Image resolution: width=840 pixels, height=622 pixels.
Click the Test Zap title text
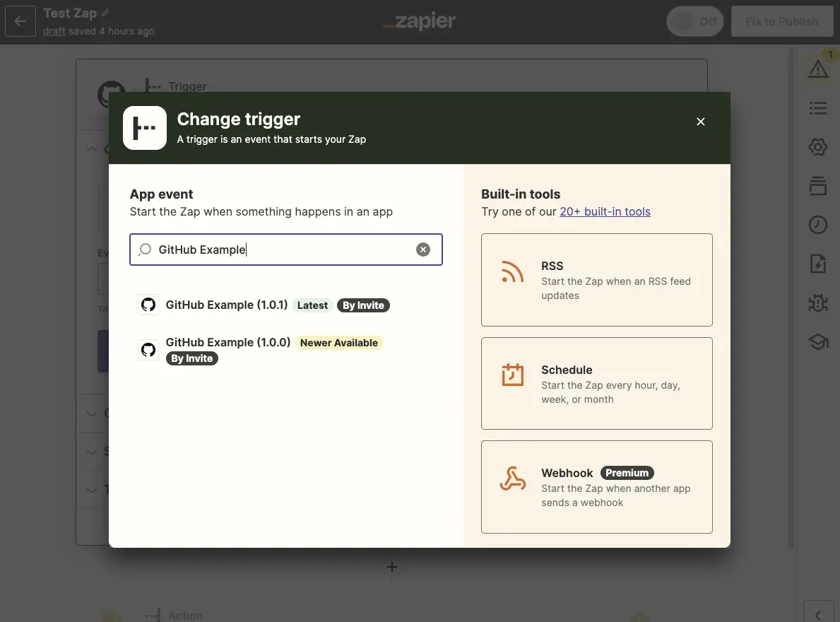(70, 13)
